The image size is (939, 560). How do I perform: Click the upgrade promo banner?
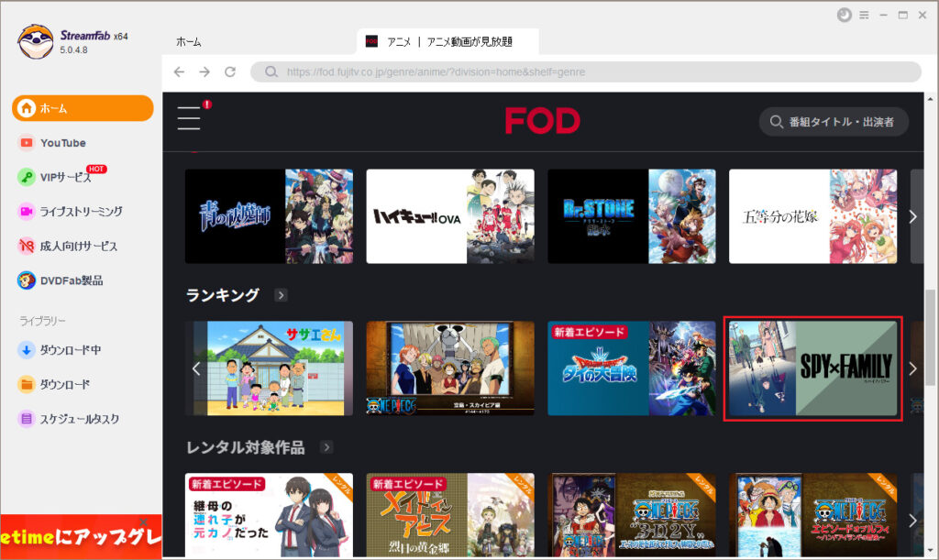point(81,537)
